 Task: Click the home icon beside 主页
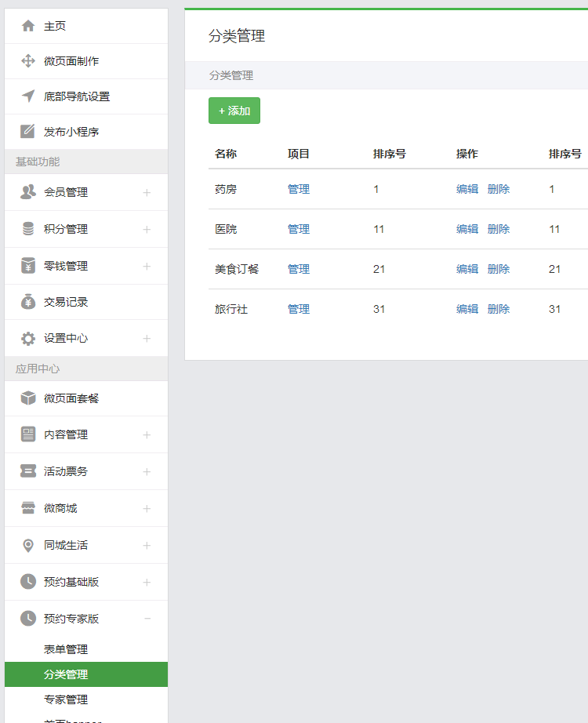pyautogui.click(x=28, y=26)
